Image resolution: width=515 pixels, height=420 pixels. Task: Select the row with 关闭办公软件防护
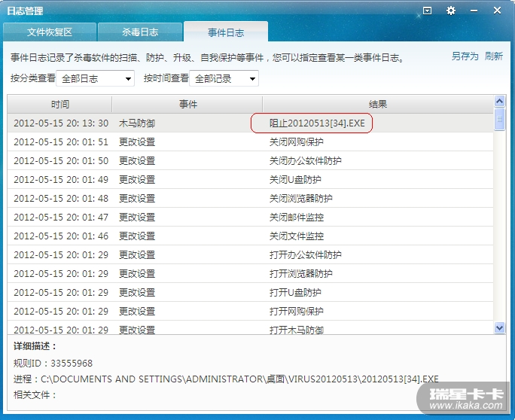click(250, 160)
